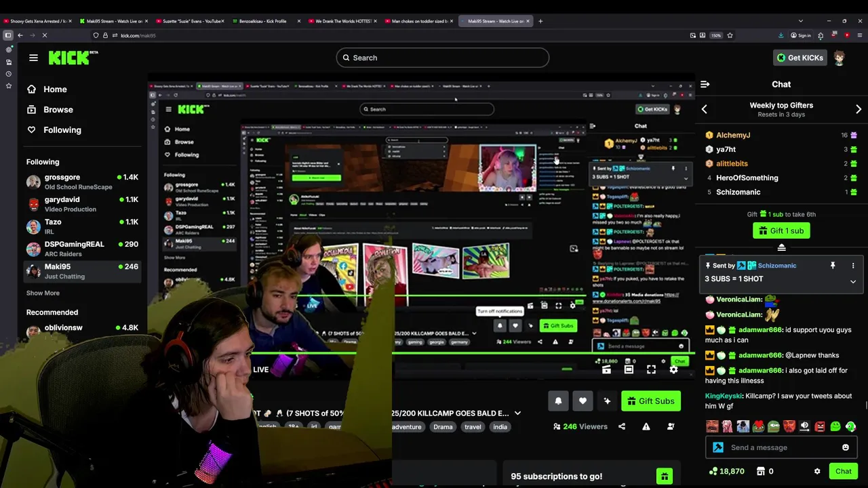
Task: Bookmark page with star icon
Action: pos(730,35)
